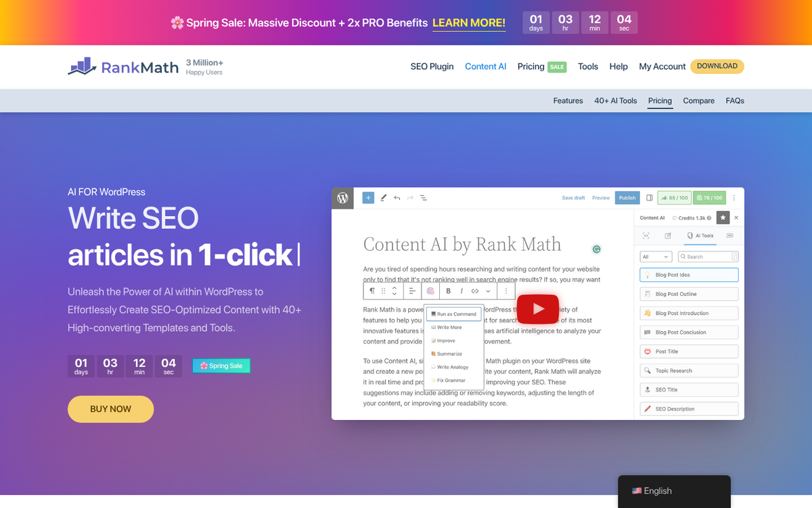The height and width of the screenshot is (508, 812).
Task: Click the BUY NOW button
Action: coord(110,409)
